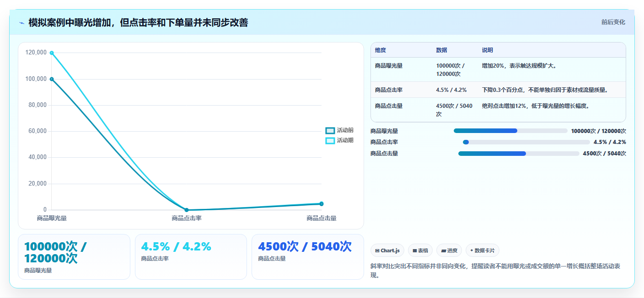Click progress value 100000次 / 120000次
Viewport: 644px width, 298px height.
coord(599,131)
